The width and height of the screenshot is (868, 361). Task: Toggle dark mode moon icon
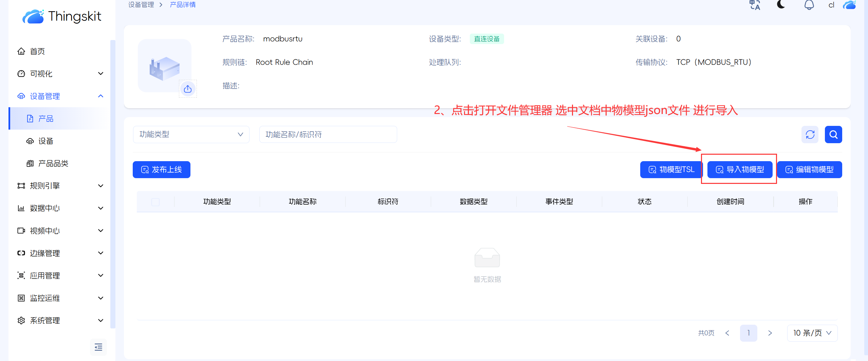pos(781,5)
